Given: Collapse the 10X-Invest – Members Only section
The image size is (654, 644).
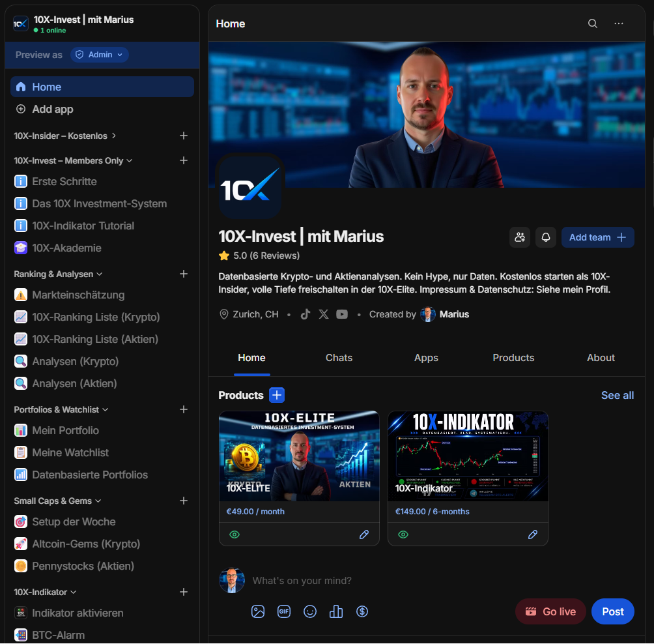Looking at the screenshot, I should (73, 160).
